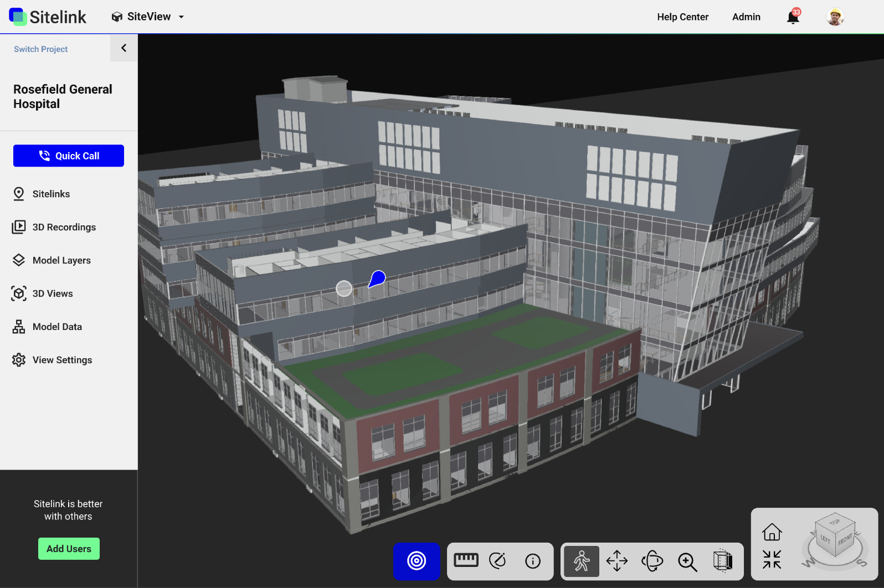Open the user profile avatar
This screenshot has width=884, height=588.
coord(835,17)
